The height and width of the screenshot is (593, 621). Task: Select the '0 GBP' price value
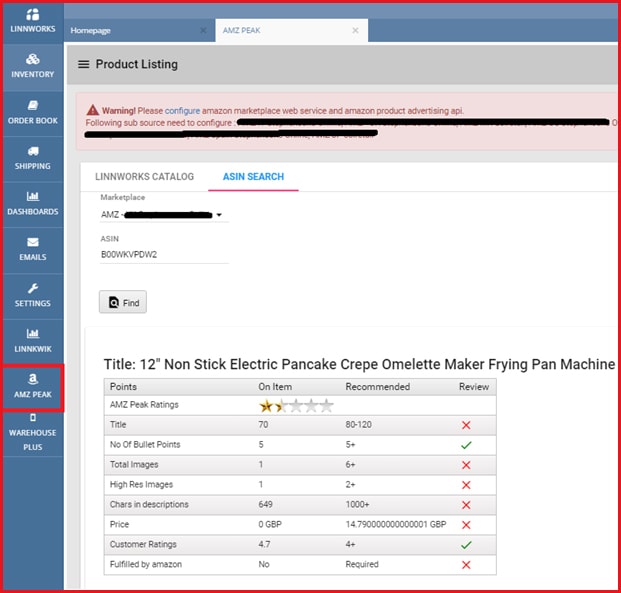click(270, 524)
